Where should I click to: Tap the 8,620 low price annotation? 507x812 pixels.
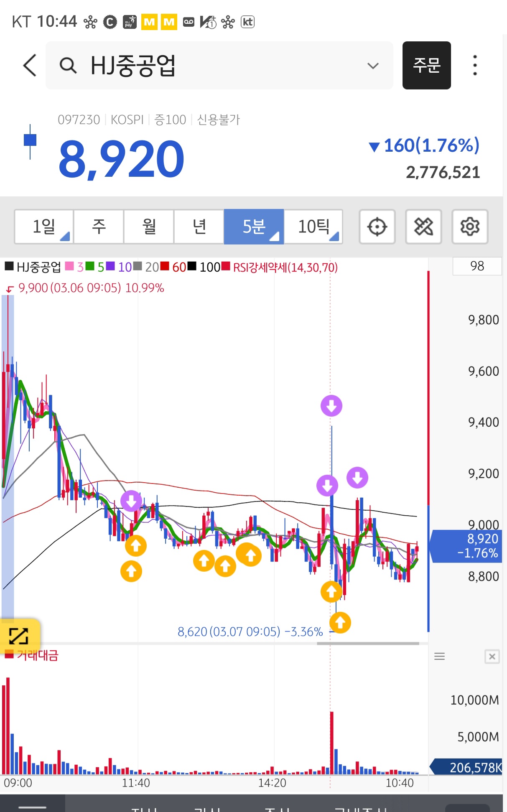[x=250, y=631]
